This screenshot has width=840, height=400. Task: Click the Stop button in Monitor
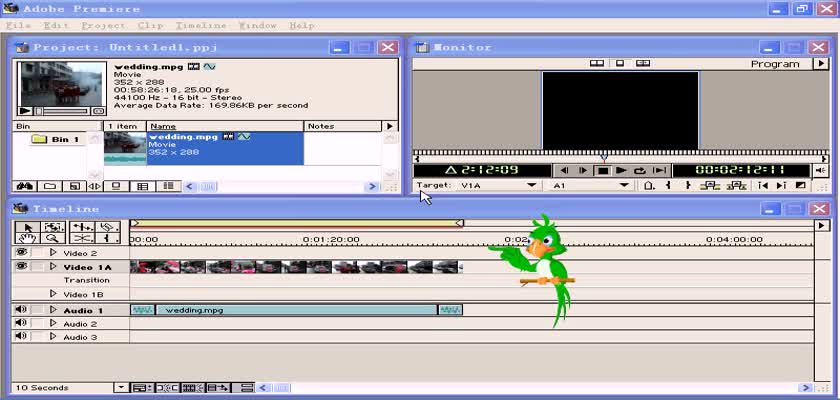(603, 171)
